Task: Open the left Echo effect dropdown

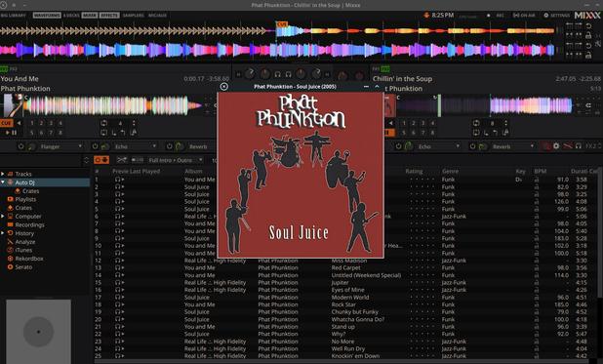Action: click(x=135, y=146)
